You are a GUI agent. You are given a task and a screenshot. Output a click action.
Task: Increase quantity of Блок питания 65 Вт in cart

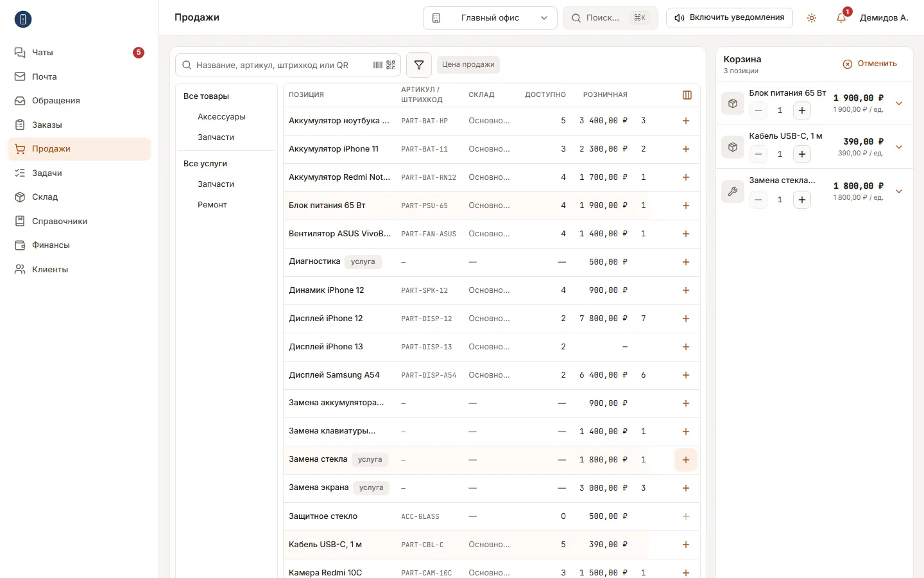tap(802, 110)
